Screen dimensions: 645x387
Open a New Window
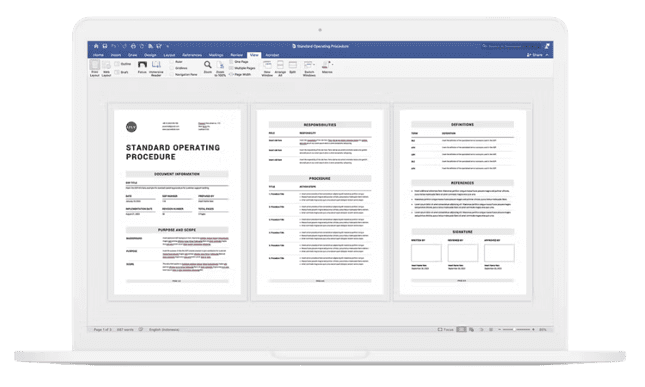click(267, 68)
